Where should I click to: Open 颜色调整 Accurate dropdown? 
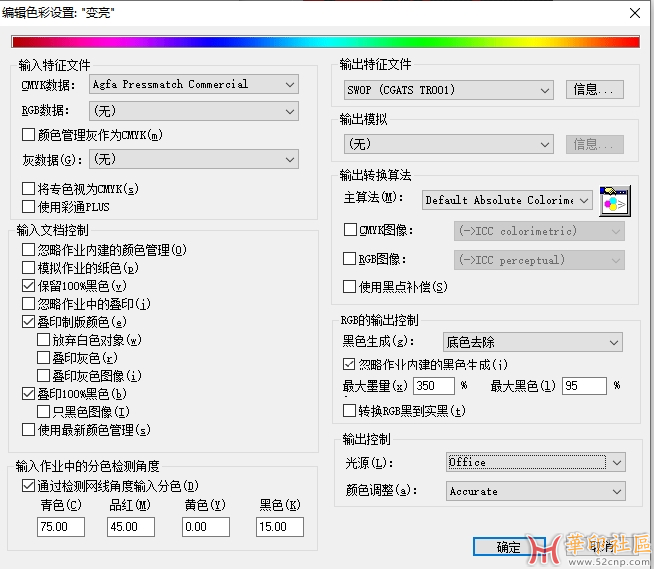click(x=536, y=491)
